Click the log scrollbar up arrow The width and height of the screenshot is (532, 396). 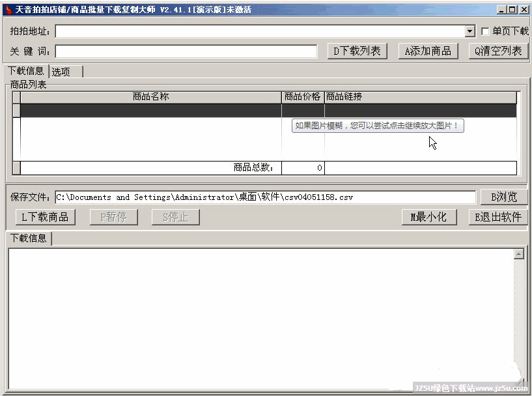(x=519, y=254)
